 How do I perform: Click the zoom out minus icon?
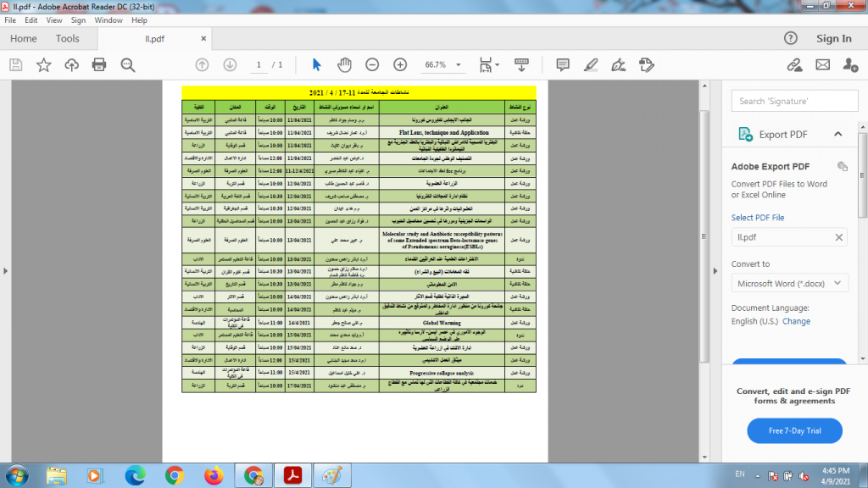tap(372, 65)
